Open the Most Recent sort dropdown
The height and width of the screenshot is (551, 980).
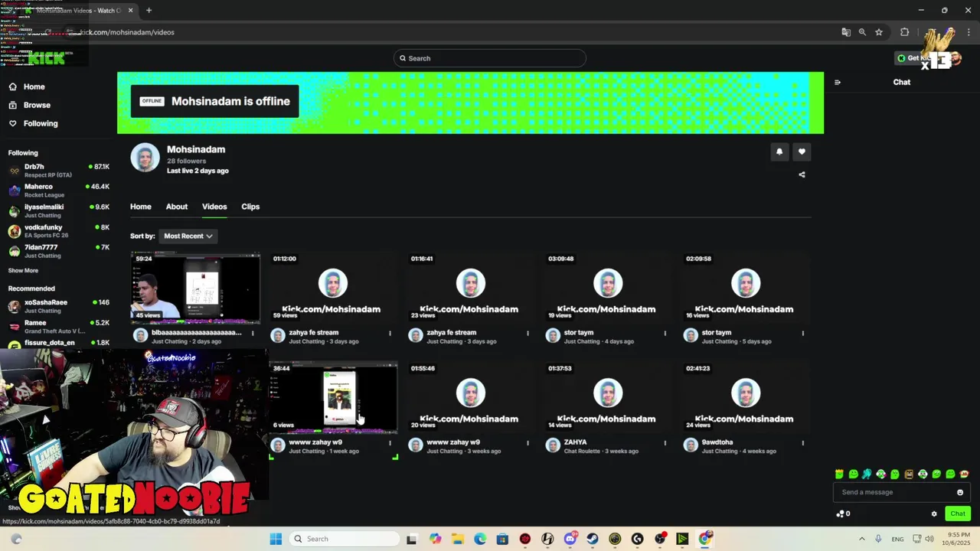coord(188,236)
